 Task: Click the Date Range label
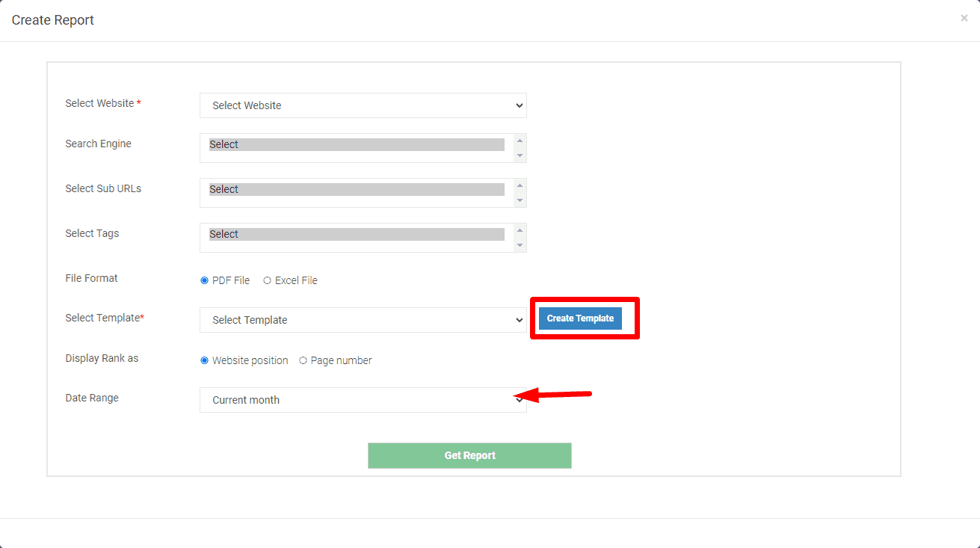[92, 398]
